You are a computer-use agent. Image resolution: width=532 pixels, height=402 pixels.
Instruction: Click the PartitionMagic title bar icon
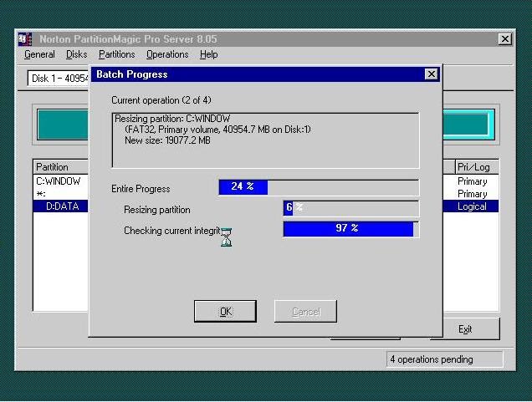pos(25,39)
